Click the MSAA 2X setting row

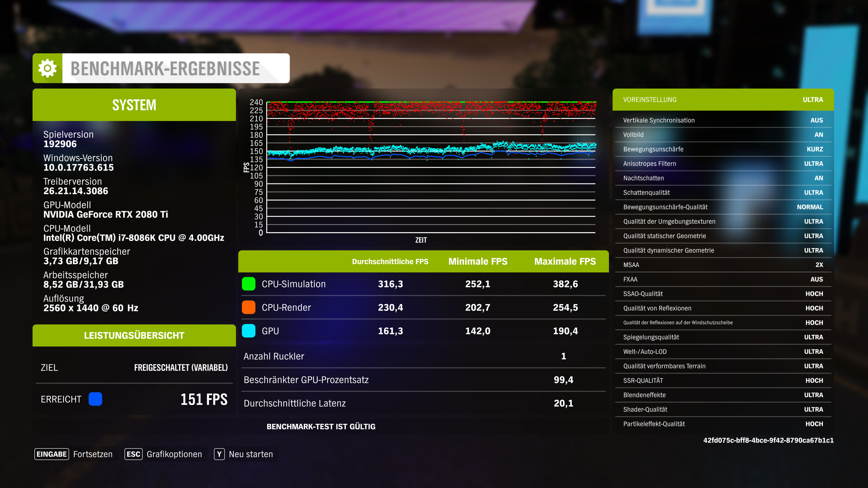click(723, 265)
